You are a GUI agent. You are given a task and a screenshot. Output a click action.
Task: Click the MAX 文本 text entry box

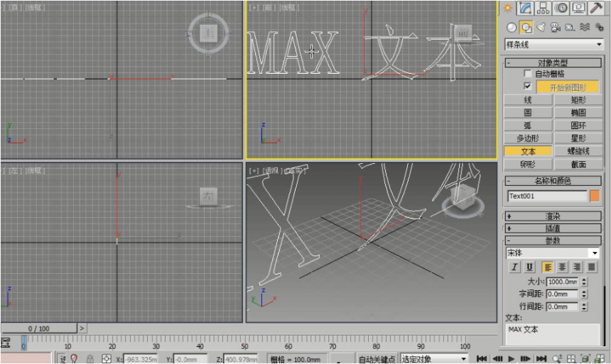(x=553, y=334)
